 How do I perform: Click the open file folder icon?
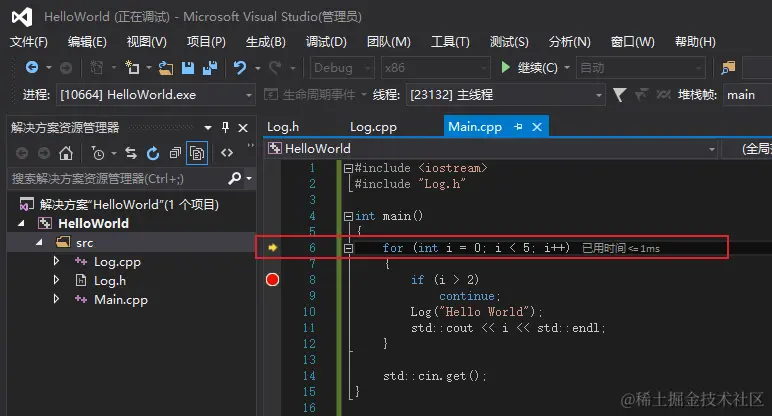(x=166, y=67)
